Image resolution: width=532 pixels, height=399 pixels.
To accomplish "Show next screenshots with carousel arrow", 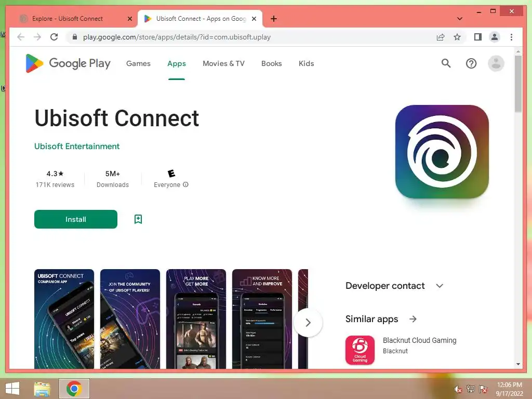I will 308,322.
